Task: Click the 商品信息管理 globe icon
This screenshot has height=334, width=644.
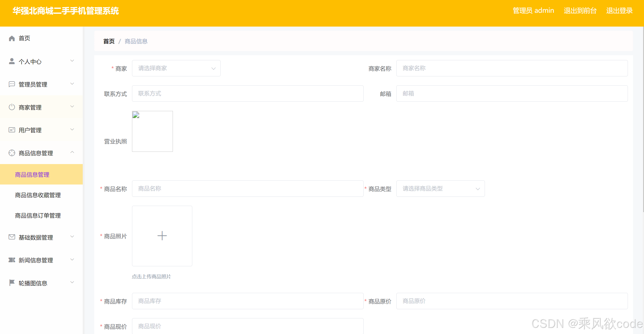Action: (12, 153)
